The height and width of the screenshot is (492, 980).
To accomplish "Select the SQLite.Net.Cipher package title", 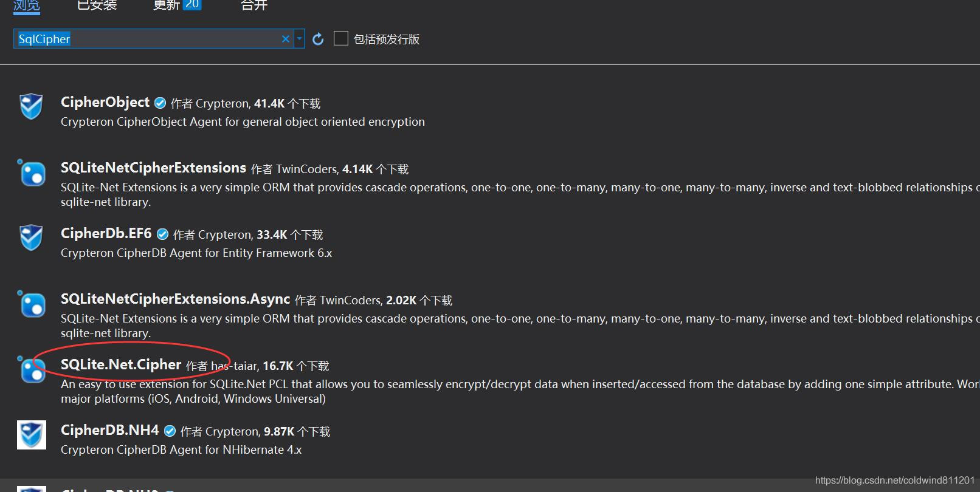I will point(121,364).
